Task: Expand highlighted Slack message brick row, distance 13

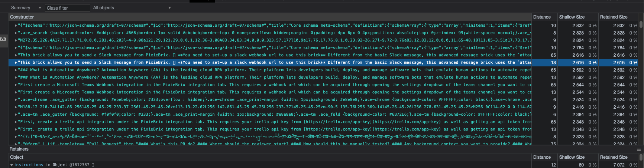Action: coord(16,63)
